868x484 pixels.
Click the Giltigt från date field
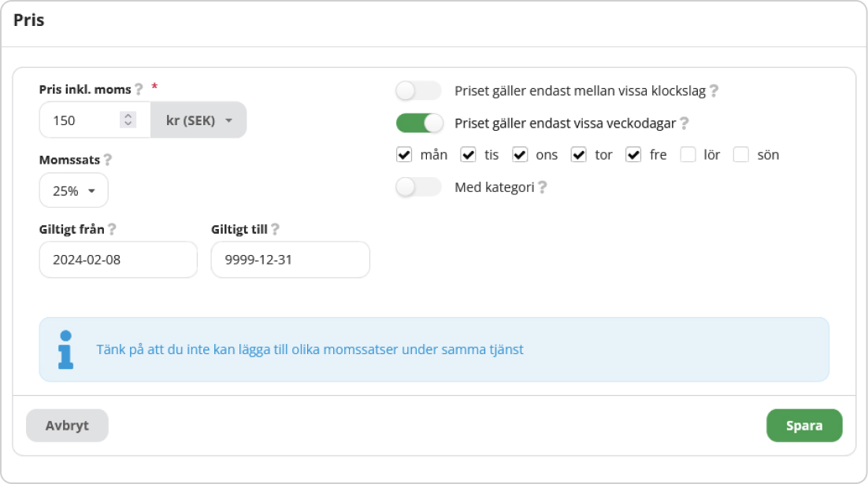pyautogui.click(x=118, y=260)
